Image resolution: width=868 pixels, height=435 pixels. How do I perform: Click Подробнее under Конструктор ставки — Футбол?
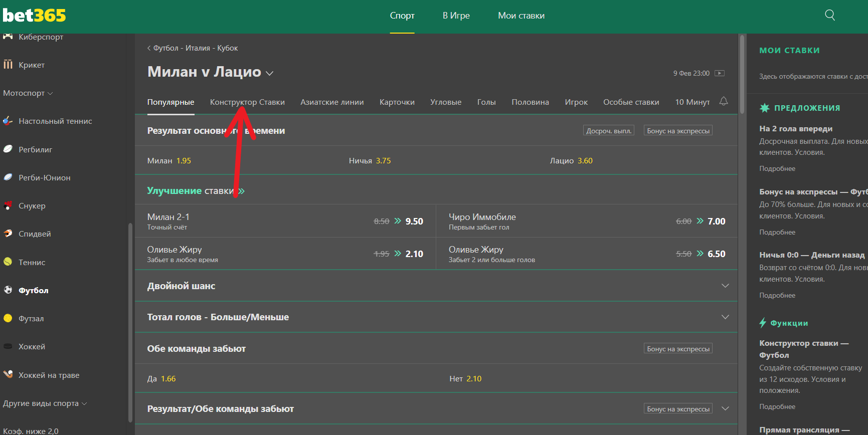(777, 406)
